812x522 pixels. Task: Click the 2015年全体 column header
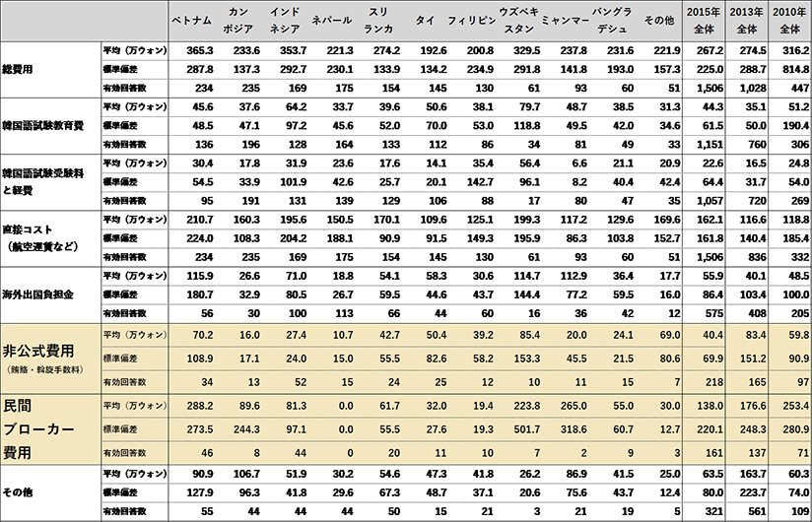click(706, 21)
